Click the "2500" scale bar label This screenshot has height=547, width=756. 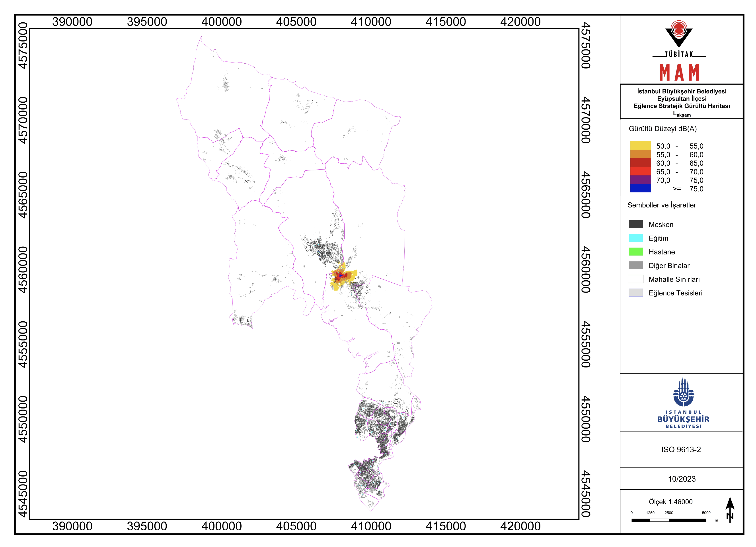click(x=669, y=513)
